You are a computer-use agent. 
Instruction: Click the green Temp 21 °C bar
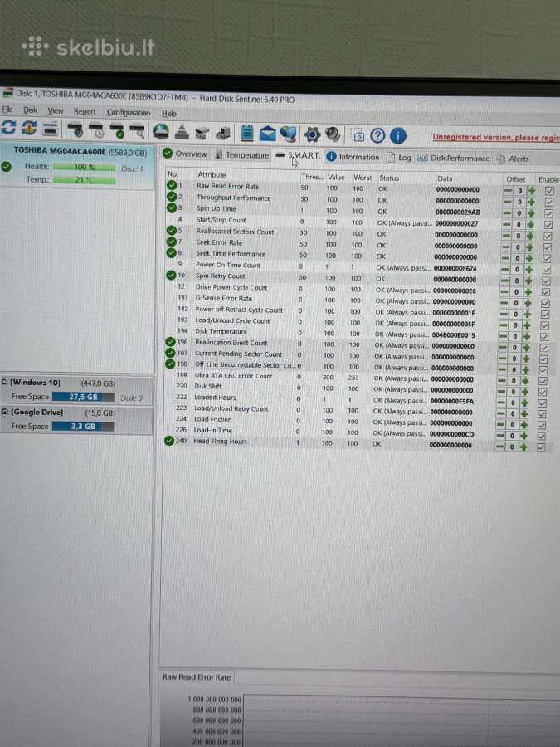tap(85, 180)
